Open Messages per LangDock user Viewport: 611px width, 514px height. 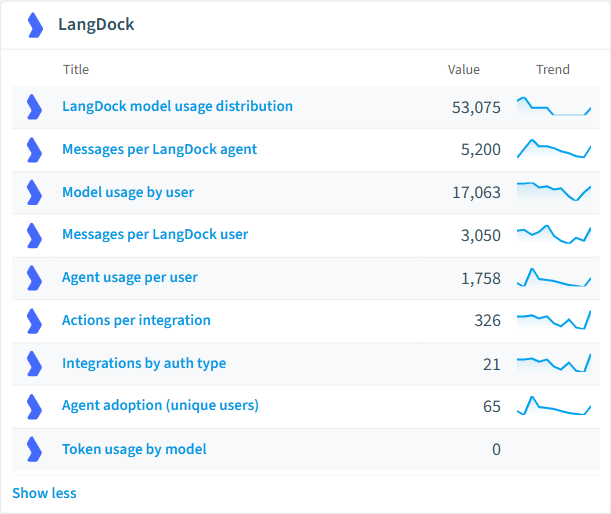[155, 235]
